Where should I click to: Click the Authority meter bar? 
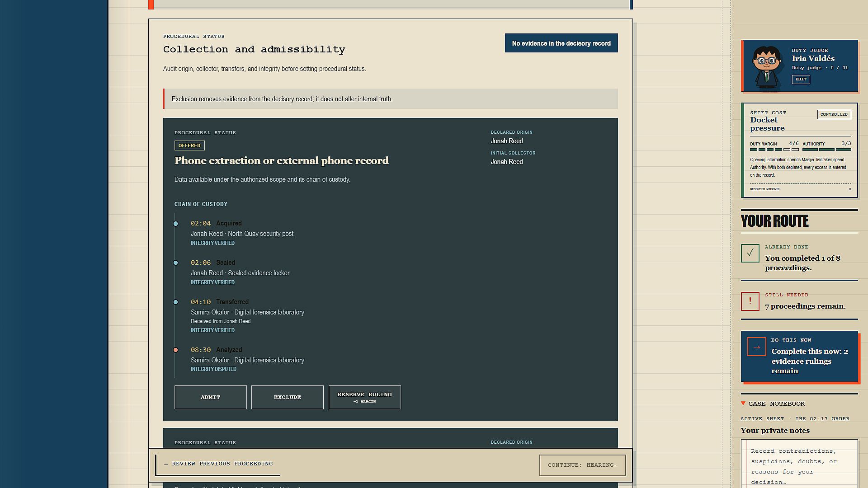pyautogui.click(x=827, y=150)
